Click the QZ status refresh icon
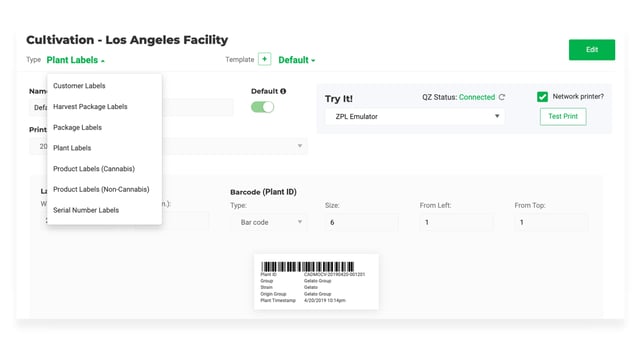This screenshot has width=641, height=360. (x=502, y=97)
